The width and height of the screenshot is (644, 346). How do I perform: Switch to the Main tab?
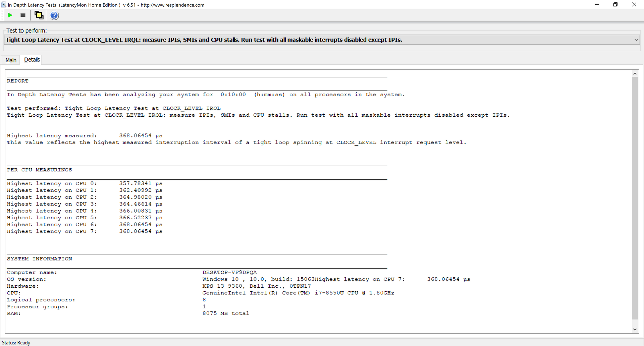tap(11, 60)
